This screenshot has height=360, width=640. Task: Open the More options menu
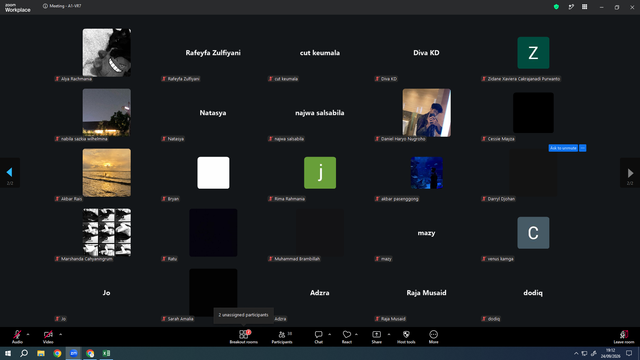click(433, 337)
